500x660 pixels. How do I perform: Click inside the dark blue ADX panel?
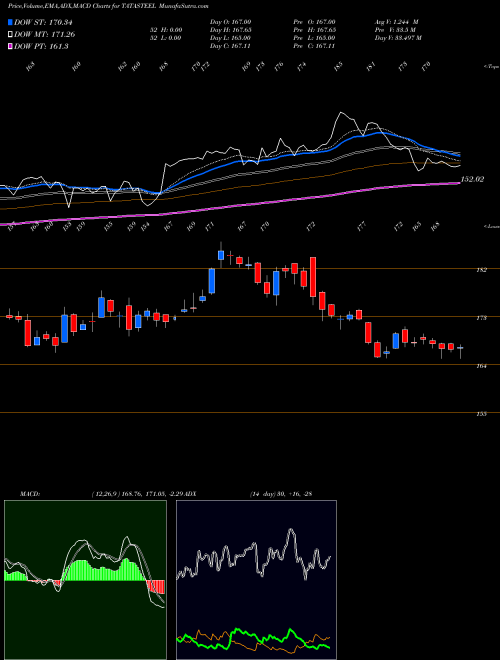click(x=256, y=580)
